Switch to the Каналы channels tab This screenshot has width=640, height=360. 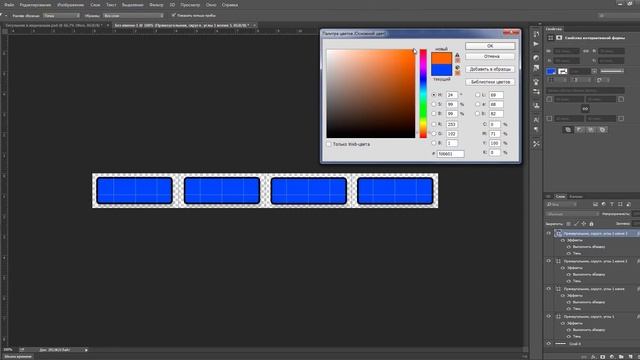pos(576,196)
